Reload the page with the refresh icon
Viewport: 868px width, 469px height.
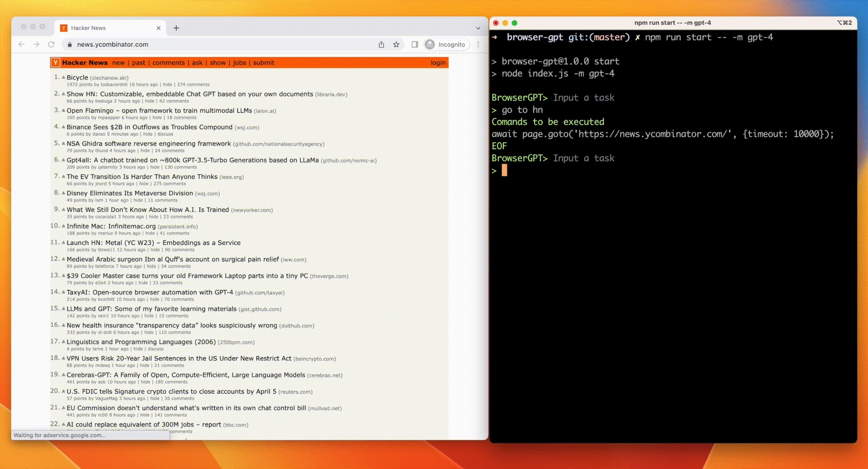click(x=52, y=44)
